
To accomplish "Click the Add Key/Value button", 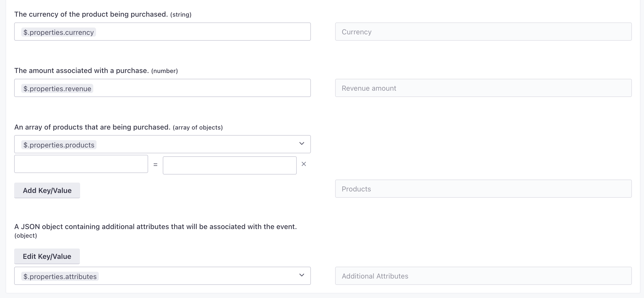I will [x=47, y=190].
